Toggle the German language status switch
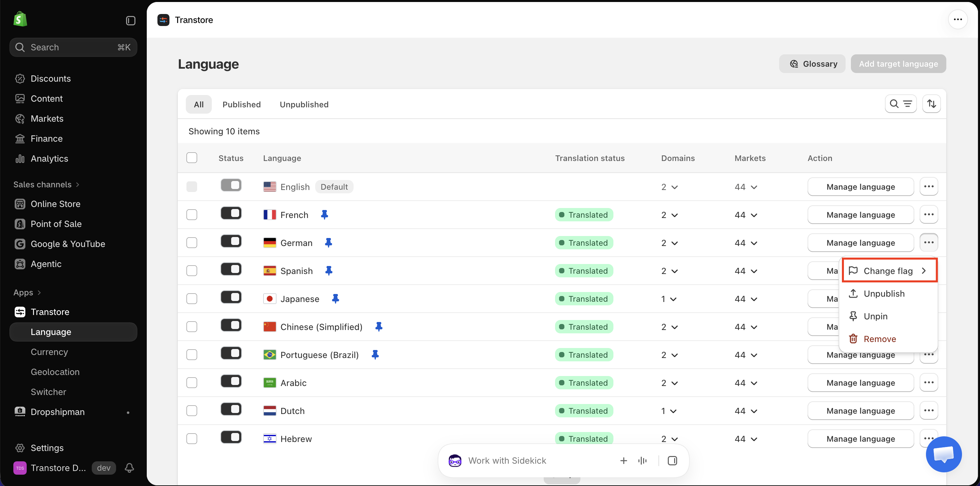Viewport: 980px width, 486px height. point(231,241)
